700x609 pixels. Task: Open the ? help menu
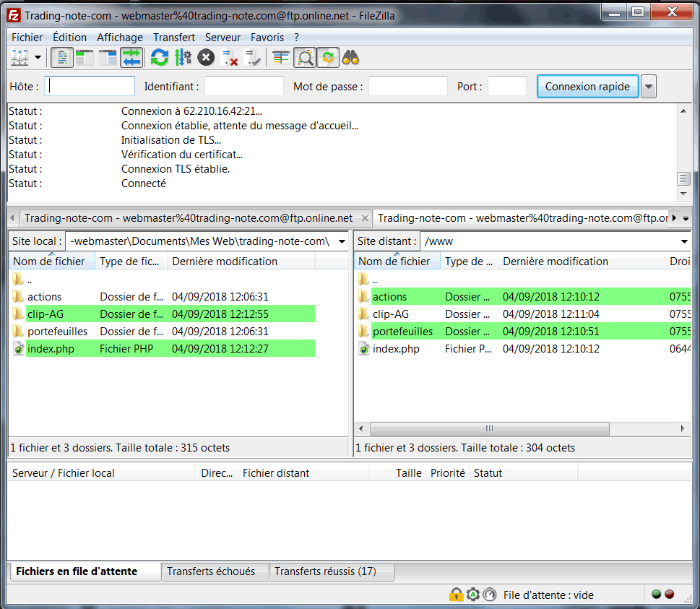(296, 38)
